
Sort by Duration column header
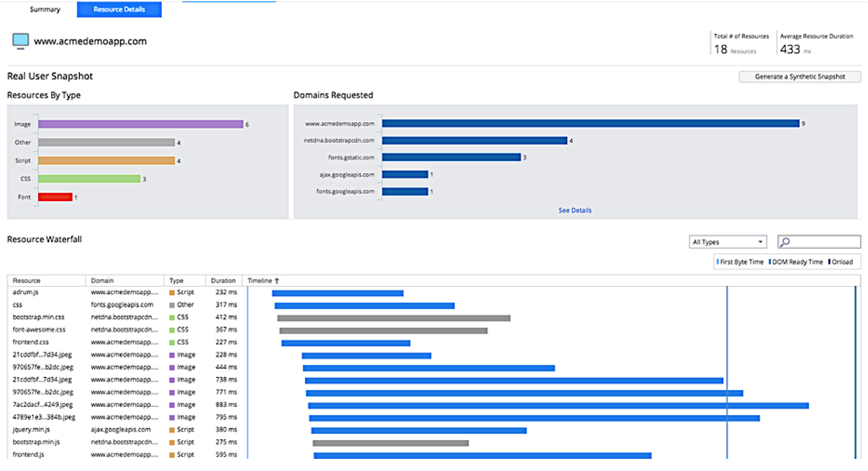(223, 281)
